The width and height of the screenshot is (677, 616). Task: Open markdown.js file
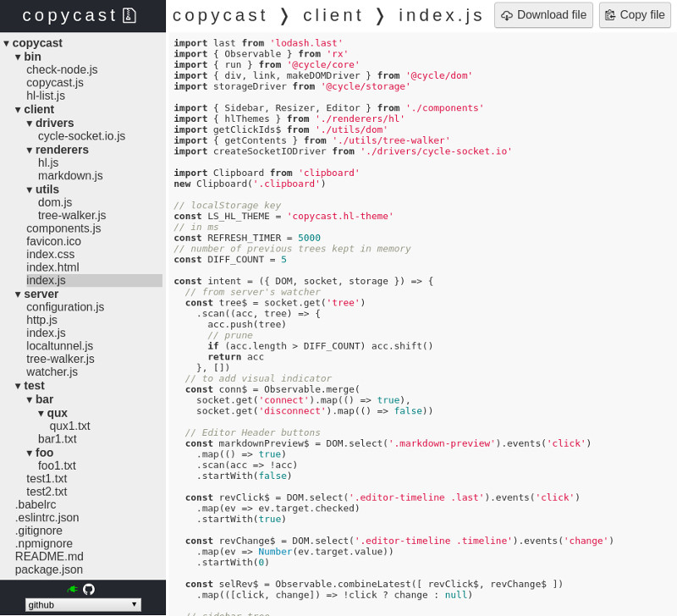click(x=70, y=176)
